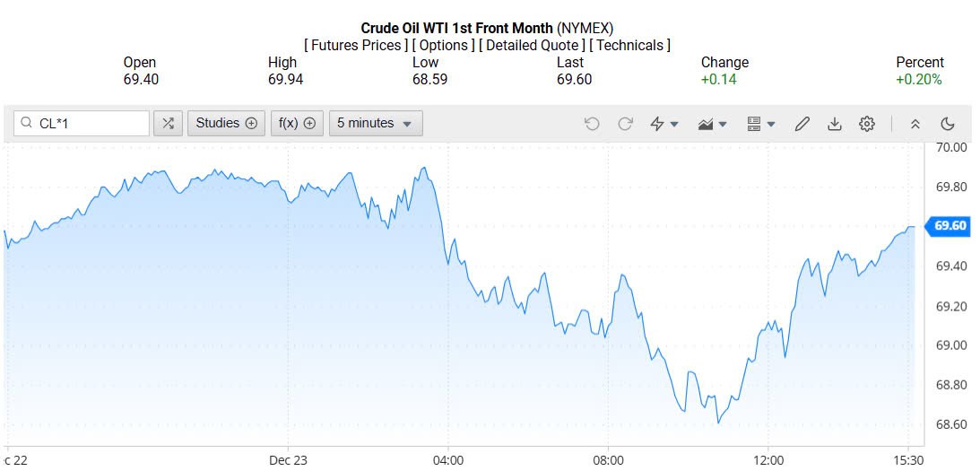Redo the chart action
Screen dimensions: 980x471
(x=625, y=124)
